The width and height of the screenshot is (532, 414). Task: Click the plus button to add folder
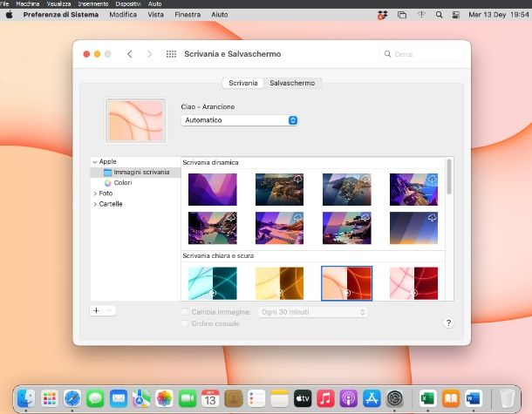tap(96, 310)
